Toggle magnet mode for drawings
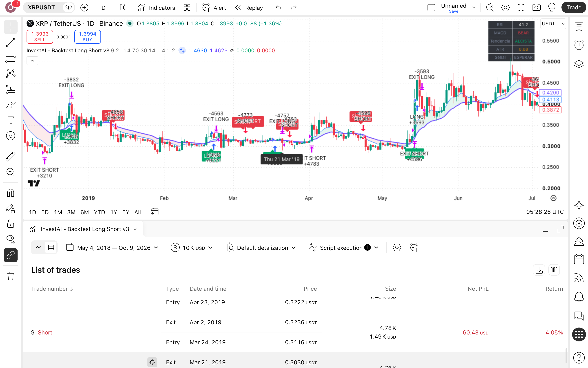This screenshot has width=588, height=368. point(10,193)
